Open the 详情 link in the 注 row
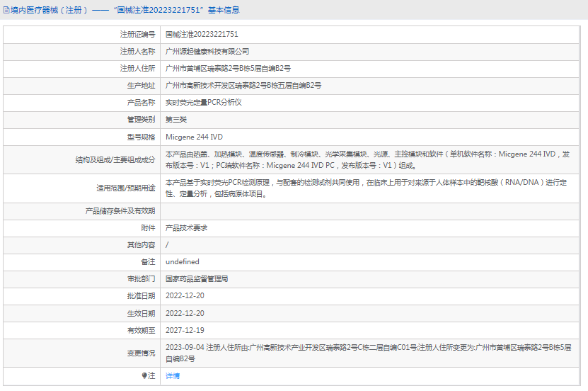The height and width of the screenshot is (391, 588). click(x=173, y=375)
